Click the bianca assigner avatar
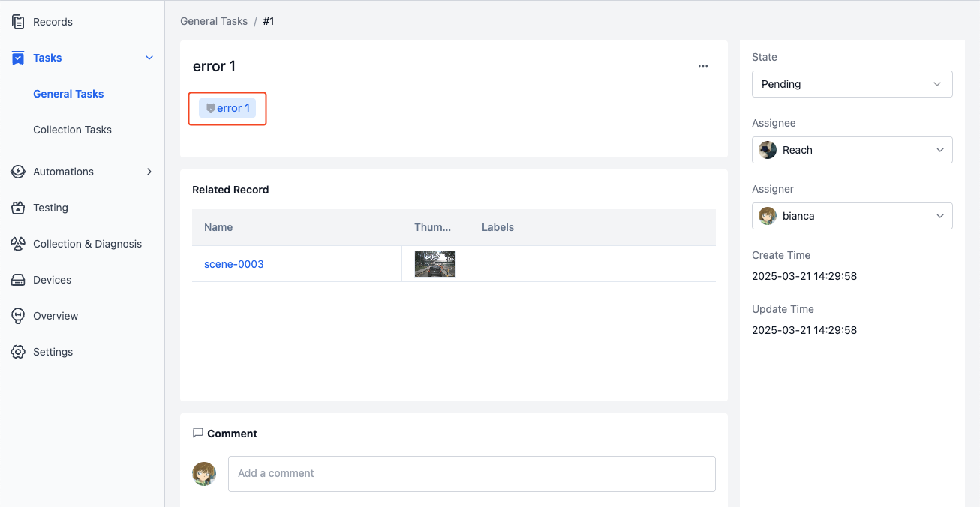Screen dimensions: 980x507 tap(768, 216)
